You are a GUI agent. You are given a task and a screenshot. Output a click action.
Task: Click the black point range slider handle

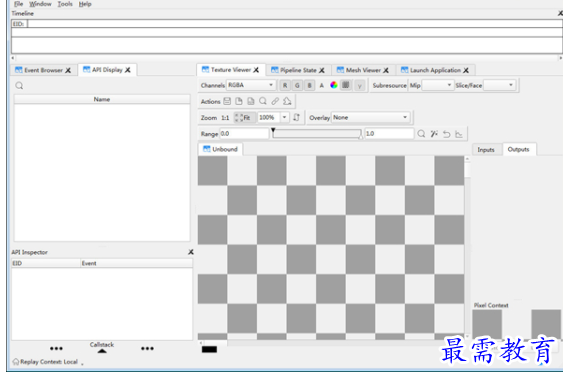click(273, 130)
